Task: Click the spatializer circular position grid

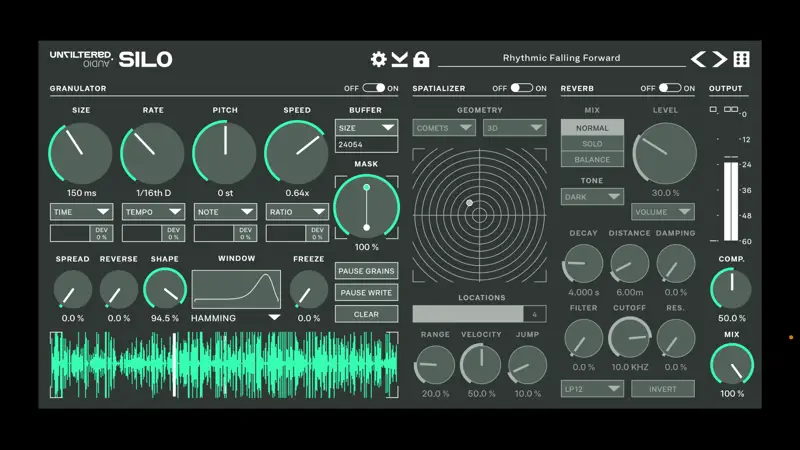Action: 479,215
